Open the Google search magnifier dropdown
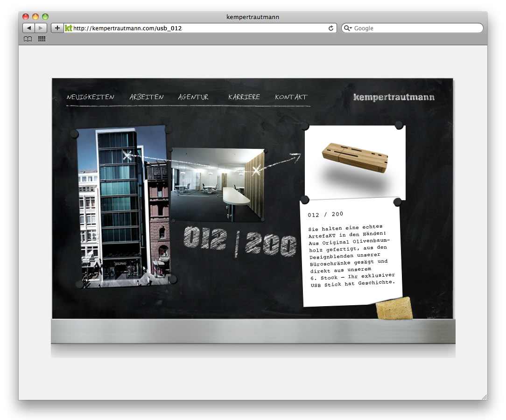The image size is (506, 420). click(x=348, y=28)
